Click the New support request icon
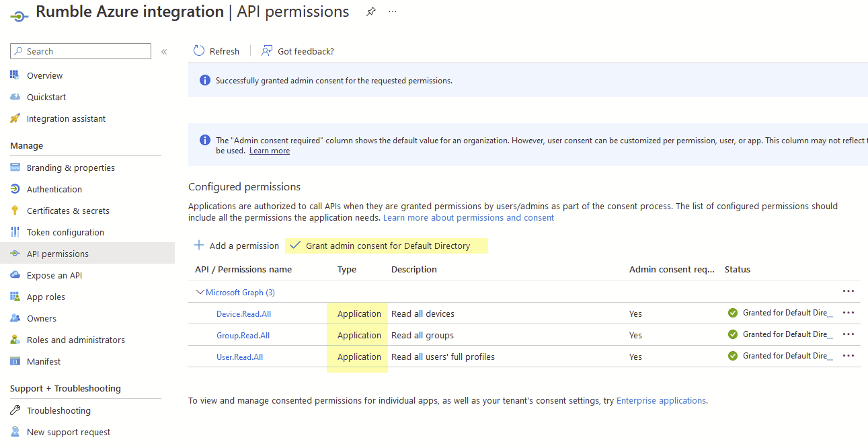868x448 pixels. pyautogui.click(x=15, y=432)
